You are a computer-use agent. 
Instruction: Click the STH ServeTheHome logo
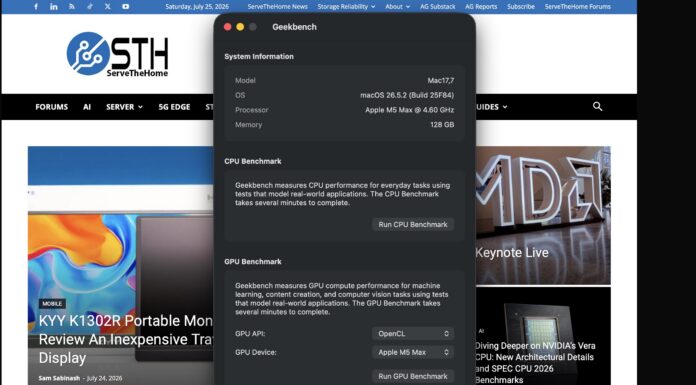pyautogui.click(x=118, y=54)
